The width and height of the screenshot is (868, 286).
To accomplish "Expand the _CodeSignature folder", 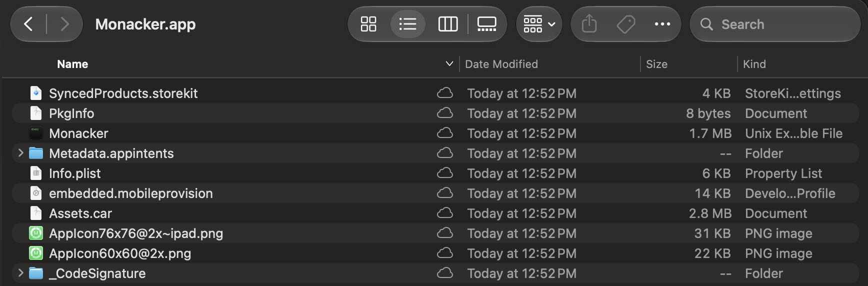I will pos(20,273).
